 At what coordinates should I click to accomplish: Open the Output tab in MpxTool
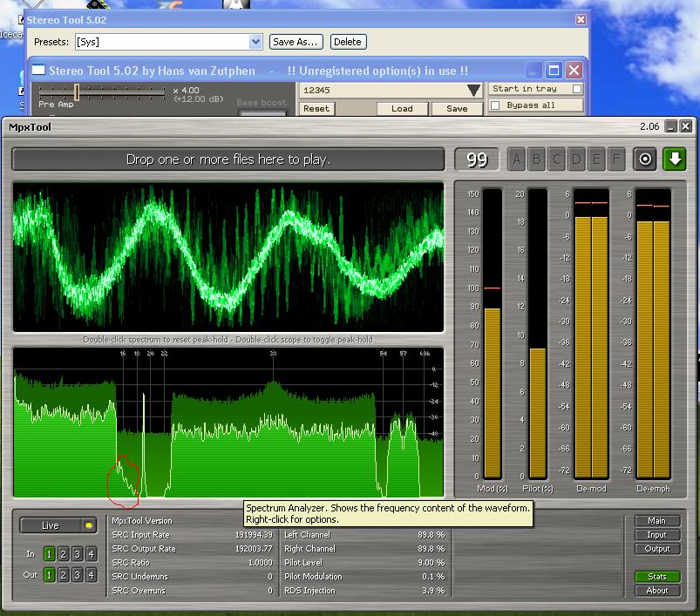coord(657,549)
